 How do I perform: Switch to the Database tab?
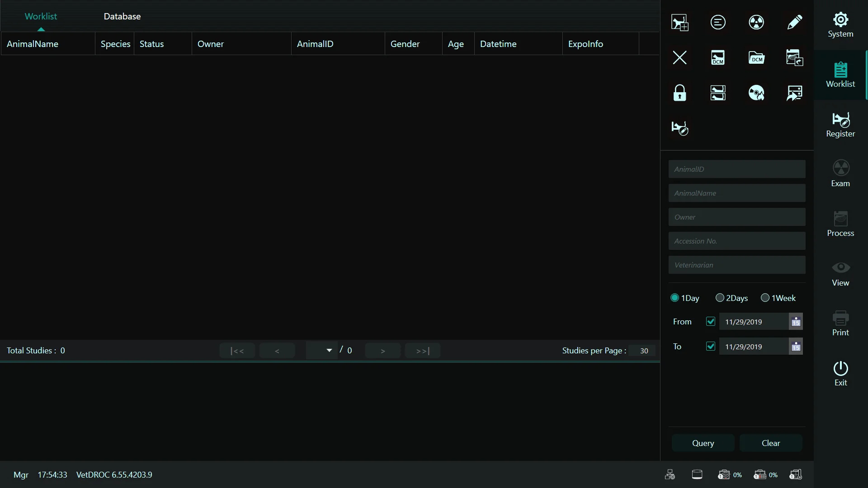tap(122, 16)
